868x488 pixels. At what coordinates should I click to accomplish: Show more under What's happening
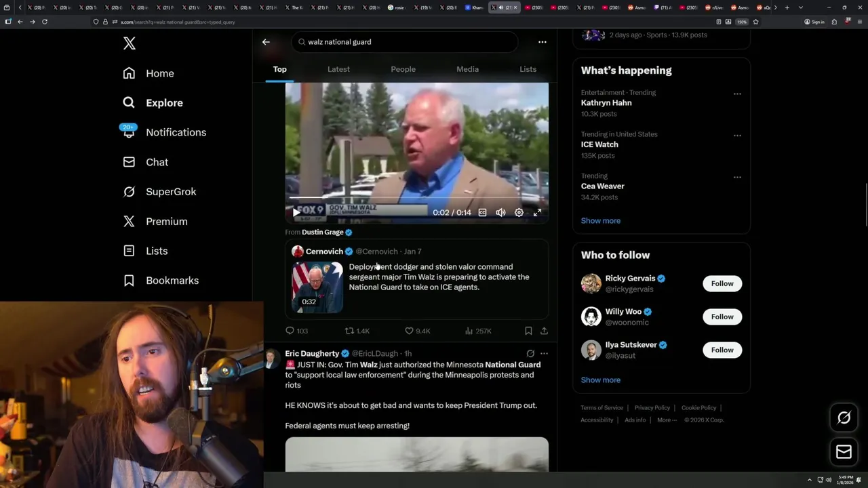[x=600, y=221]
